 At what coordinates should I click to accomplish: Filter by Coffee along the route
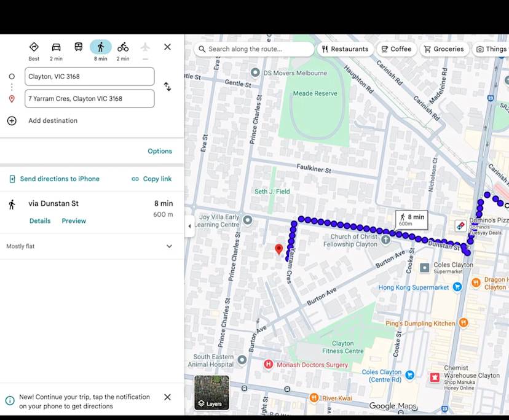396,49
